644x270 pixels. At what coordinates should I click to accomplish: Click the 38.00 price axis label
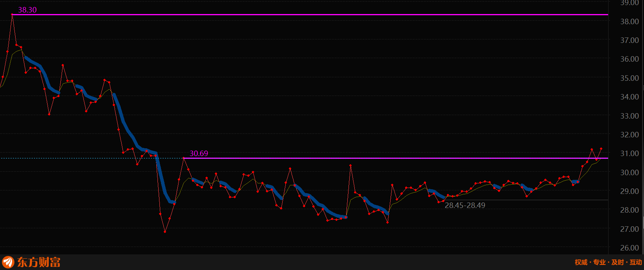click(630, 21)
